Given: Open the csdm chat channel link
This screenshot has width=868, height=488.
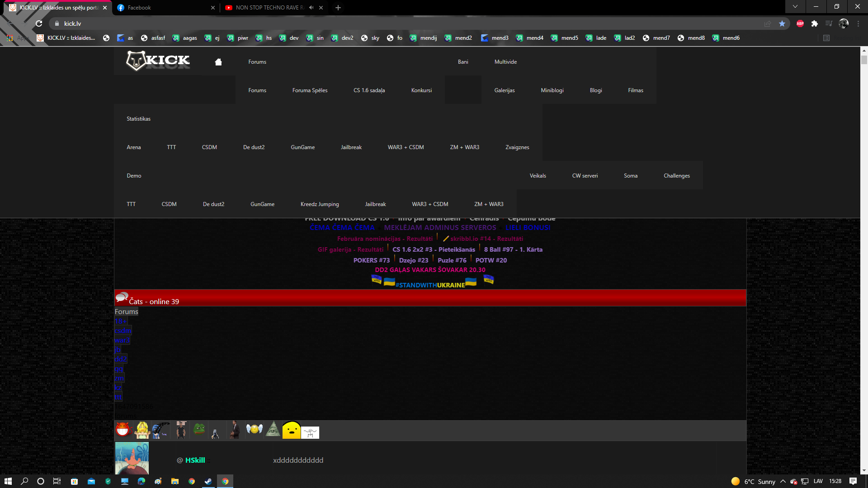Looking at the screenshot, I should [x=123, y=331].
